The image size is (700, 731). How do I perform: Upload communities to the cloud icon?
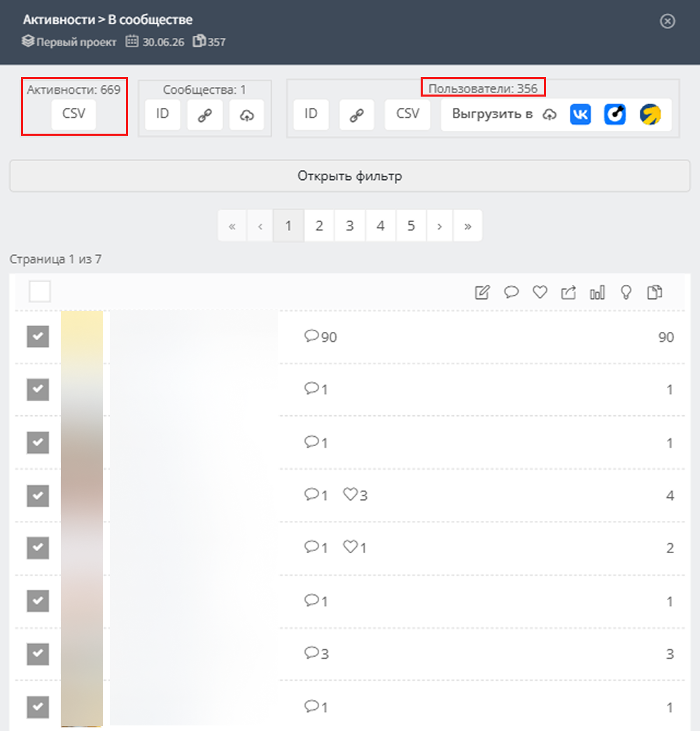tap(246, 115)
